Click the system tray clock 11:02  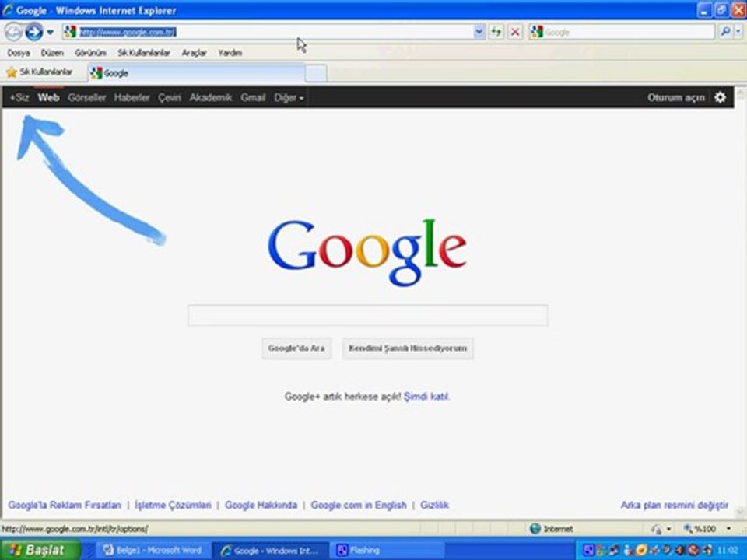coord(728,551)
